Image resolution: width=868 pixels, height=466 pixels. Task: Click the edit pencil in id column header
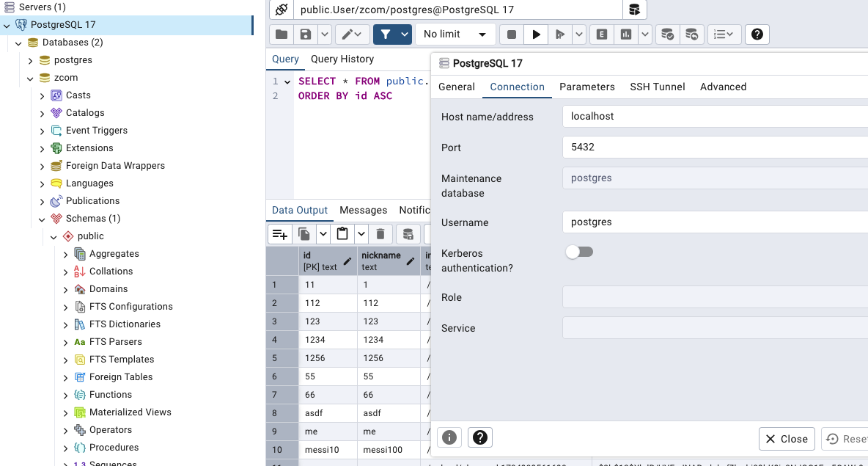click(347, 261)
